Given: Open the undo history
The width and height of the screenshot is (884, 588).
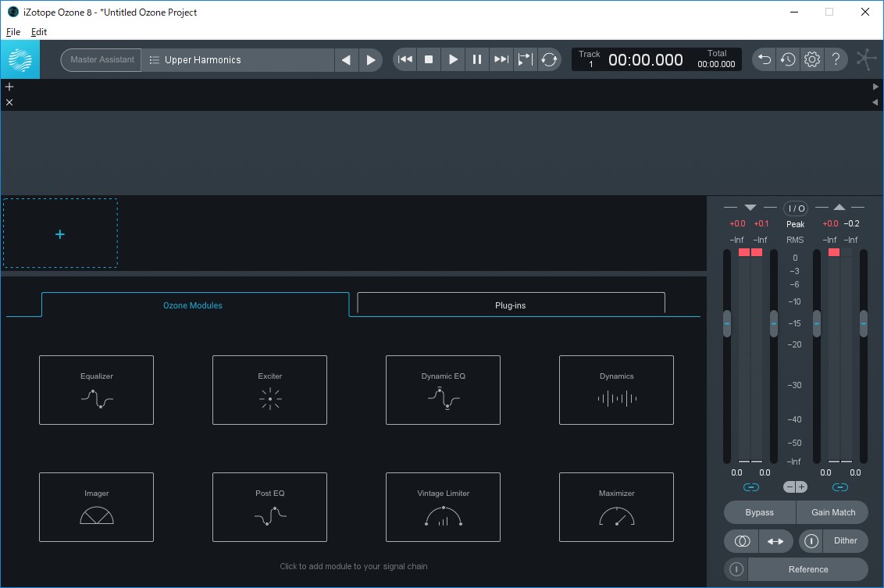Looking at the screenshot, I should pyautogui.click(x=788, y=59).
